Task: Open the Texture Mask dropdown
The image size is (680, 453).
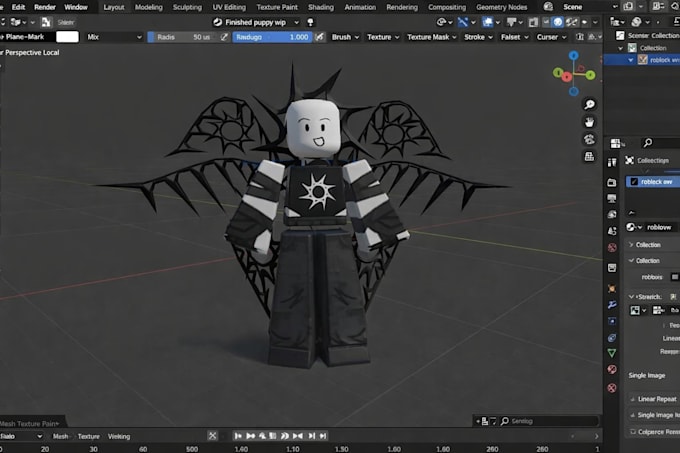Action: (432, 37)
